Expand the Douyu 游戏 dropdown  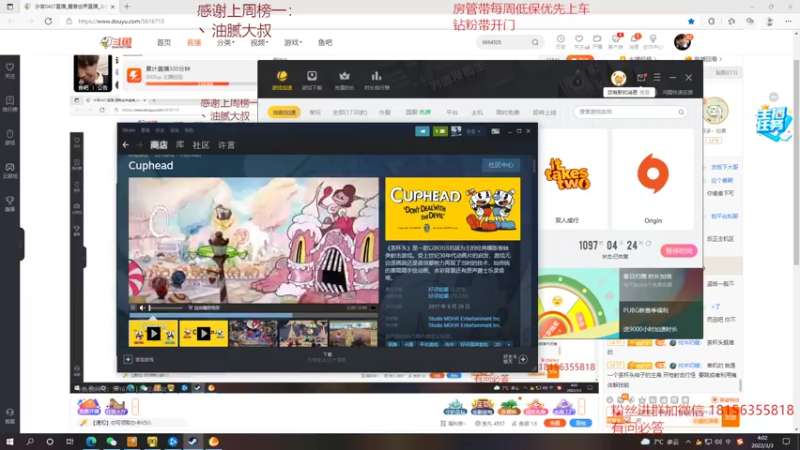(x=292, y=42)
